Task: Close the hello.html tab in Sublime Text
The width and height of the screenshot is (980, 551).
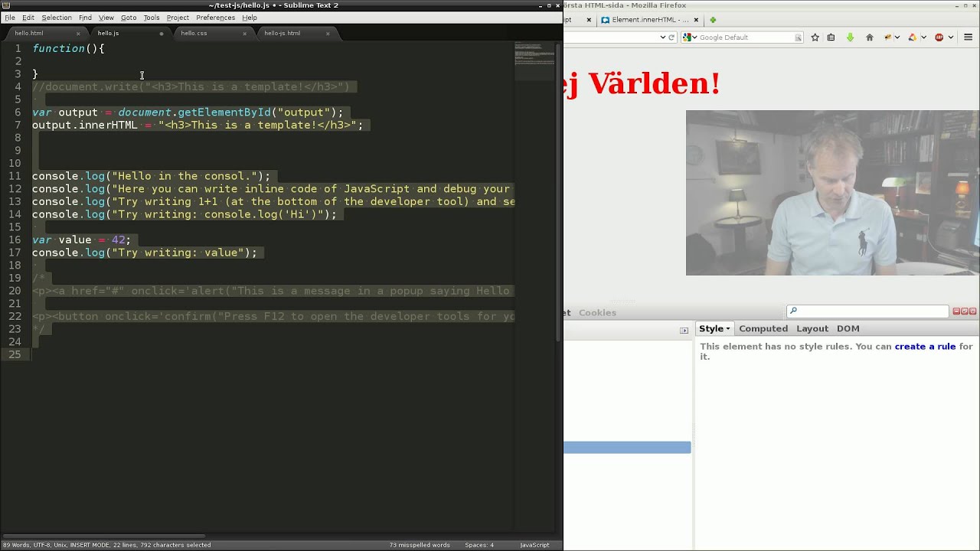Action: (x=78, y=34)
